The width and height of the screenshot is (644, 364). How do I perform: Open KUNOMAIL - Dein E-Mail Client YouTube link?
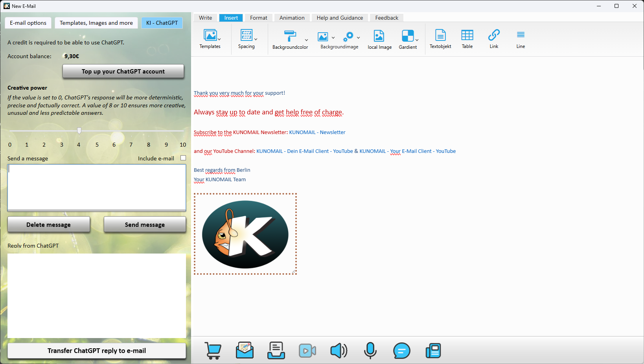click(305, 151)
